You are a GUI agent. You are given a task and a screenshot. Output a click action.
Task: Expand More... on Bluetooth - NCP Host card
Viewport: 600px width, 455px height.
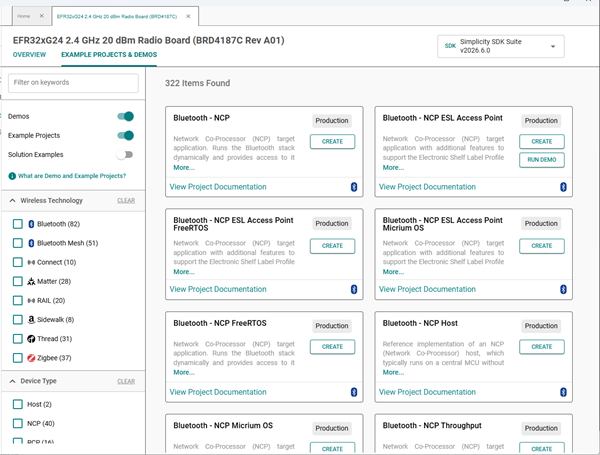coord(393,372)
